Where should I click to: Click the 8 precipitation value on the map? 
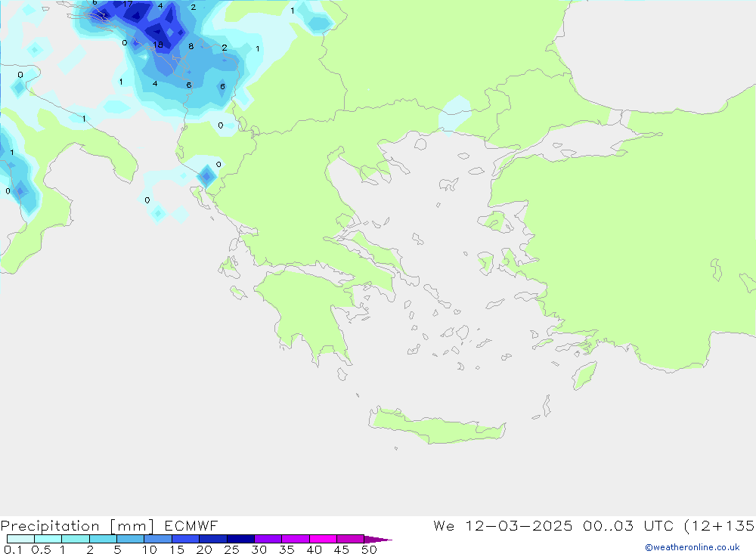click(191, 46)
